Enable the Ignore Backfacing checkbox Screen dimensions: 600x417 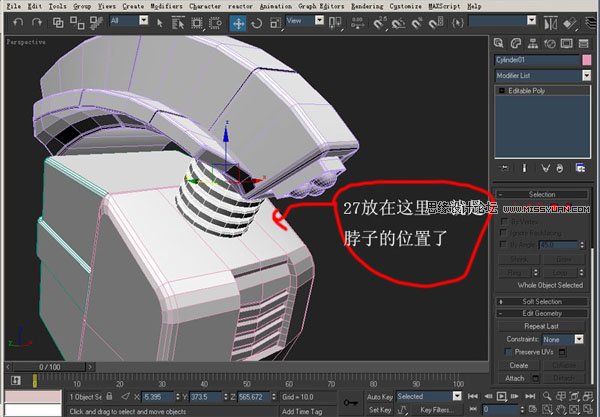click(x=504, y=233)
